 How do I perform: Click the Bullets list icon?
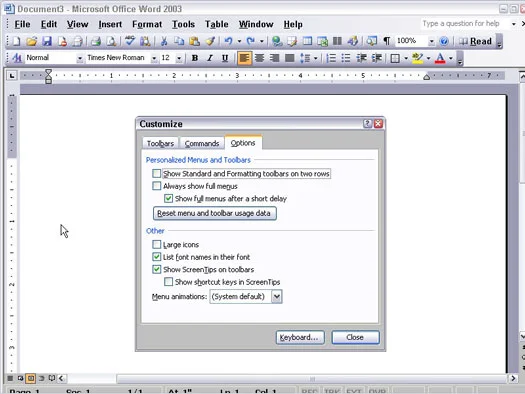(x=346, y=58)
